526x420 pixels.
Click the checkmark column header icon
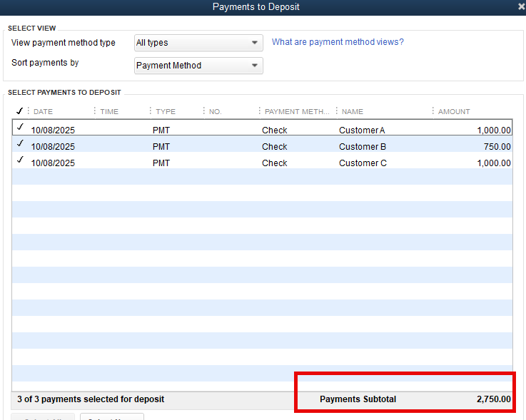[19, 111]
